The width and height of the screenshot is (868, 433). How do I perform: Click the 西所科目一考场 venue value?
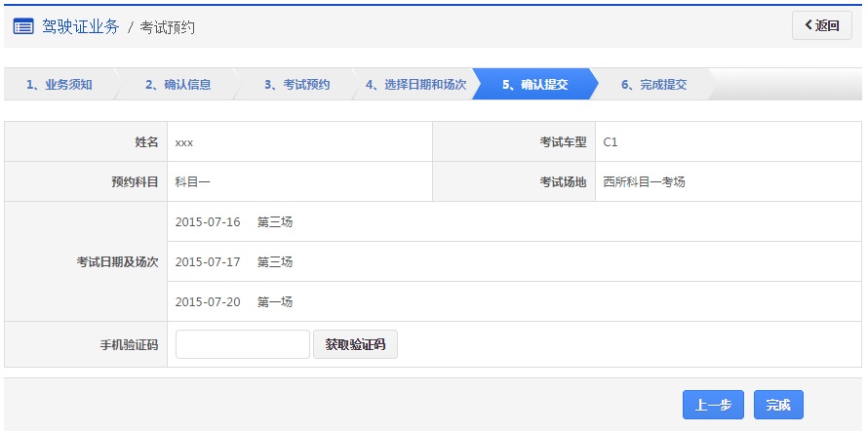click(x=644, y=181)
